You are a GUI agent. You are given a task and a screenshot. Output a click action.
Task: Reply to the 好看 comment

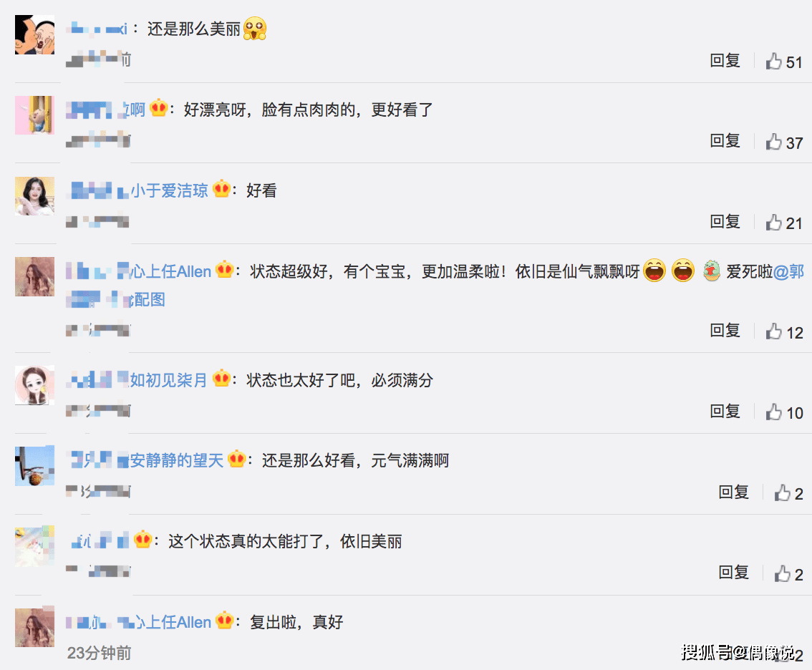pos(725,222)
